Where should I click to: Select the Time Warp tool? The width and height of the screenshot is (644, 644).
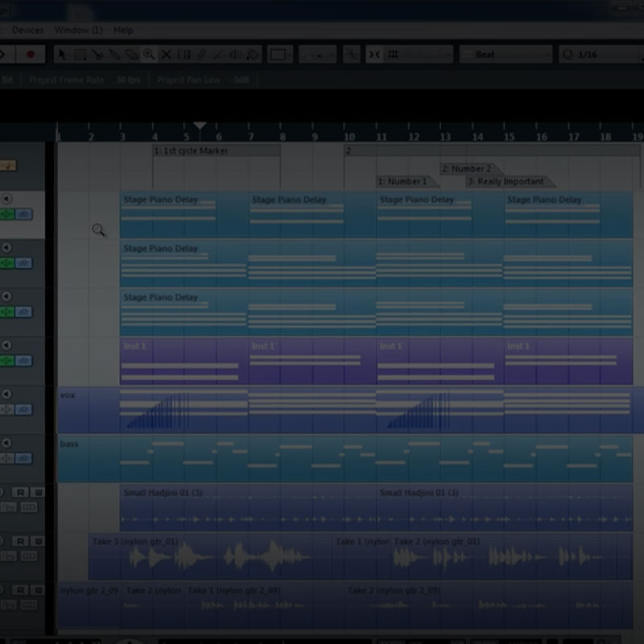[184, 54]
